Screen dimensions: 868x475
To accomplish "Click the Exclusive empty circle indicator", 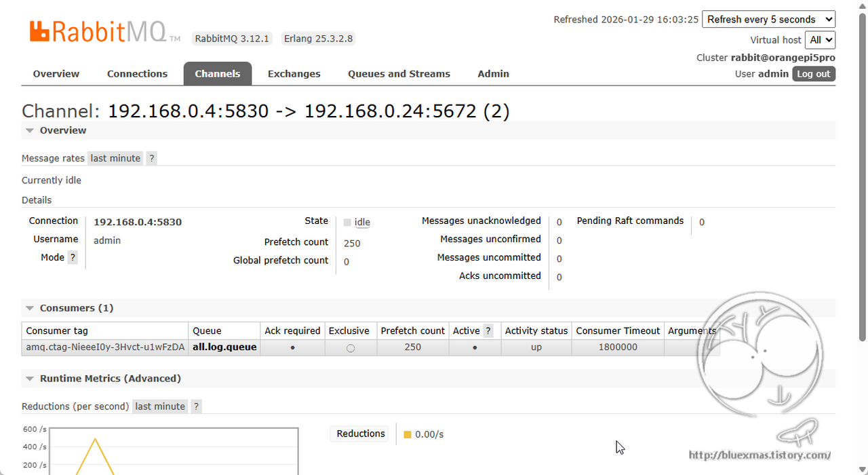I will pos(351,348).
